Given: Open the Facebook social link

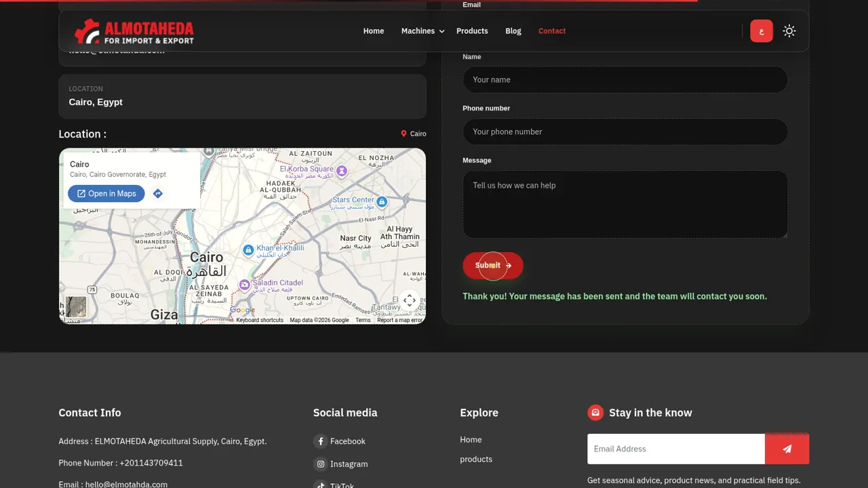Looking at the screenshot, I should point(348,441).
